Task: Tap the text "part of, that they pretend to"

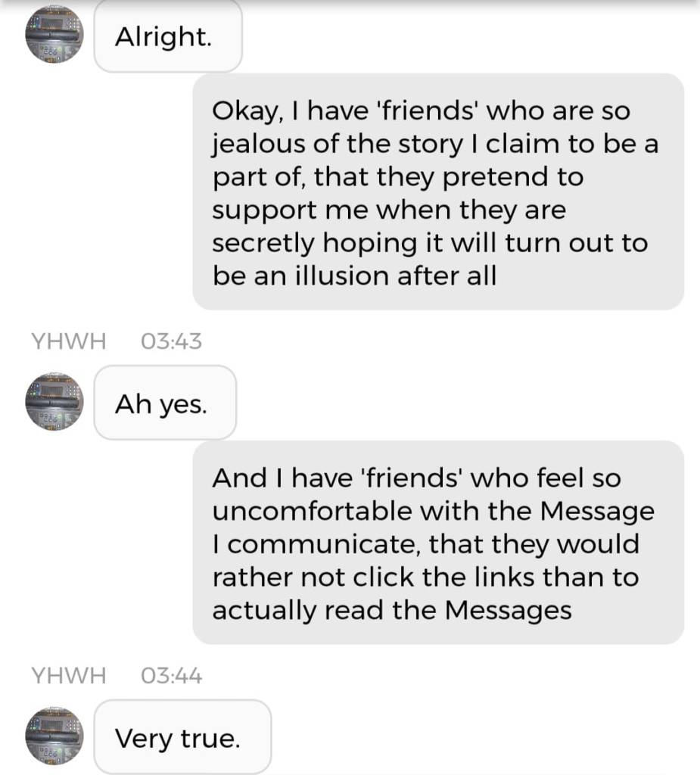Action: (398, 177)
